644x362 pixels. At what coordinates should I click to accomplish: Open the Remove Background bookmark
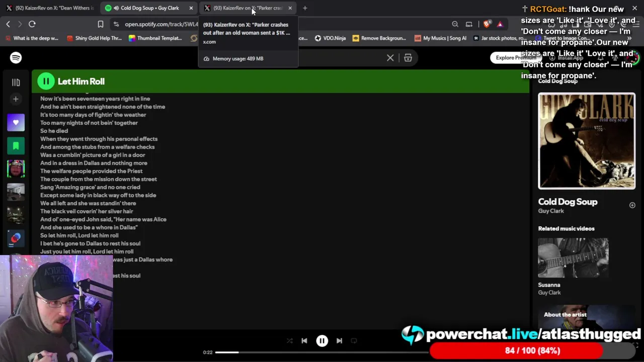click(x=379, y=38)
